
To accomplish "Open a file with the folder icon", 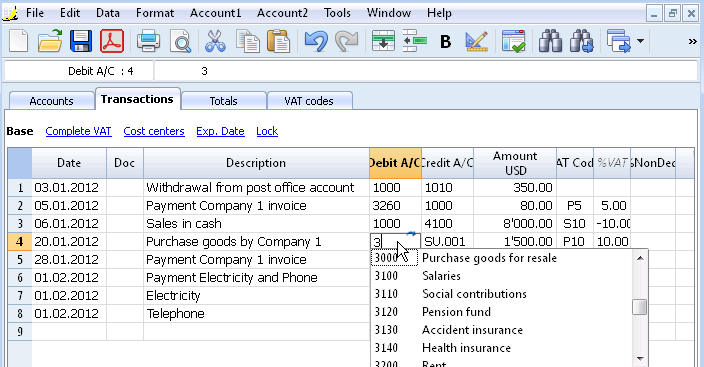I will coord(50,41).
